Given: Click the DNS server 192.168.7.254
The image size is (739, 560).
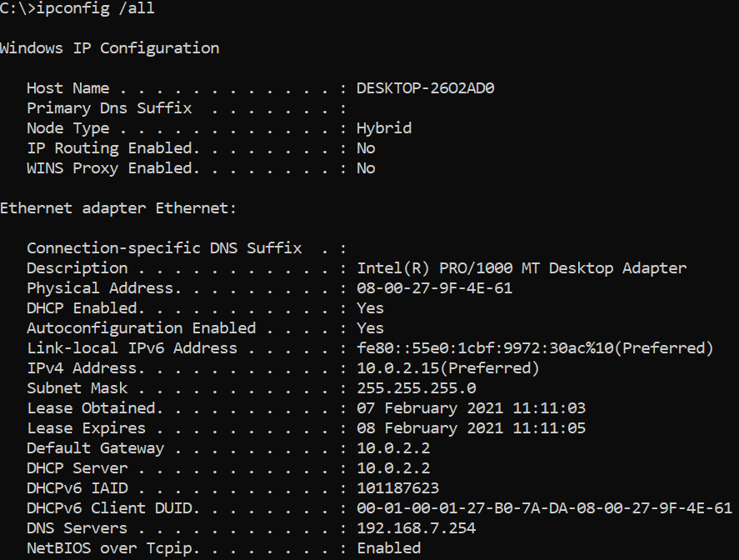Looking at the screenshot, I should click(417, 528).
